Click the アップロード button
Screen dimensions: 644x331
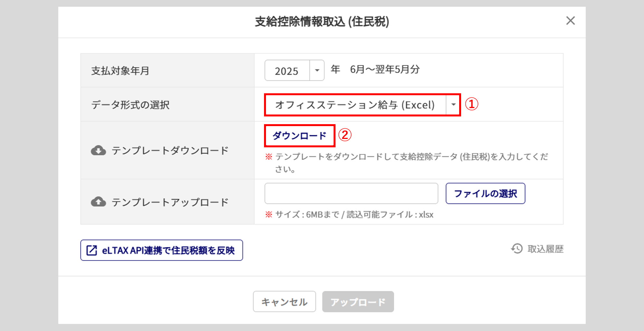358,302
